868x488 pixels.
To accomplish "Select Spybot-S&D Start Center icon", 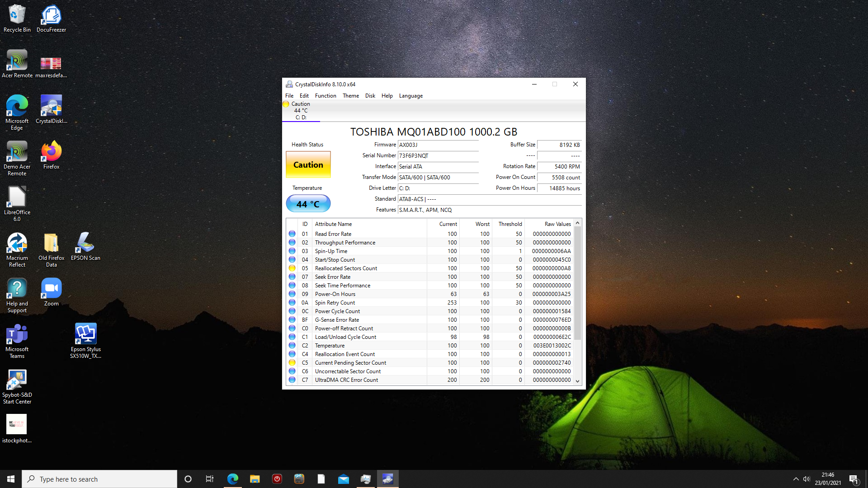I will (17, 386).
